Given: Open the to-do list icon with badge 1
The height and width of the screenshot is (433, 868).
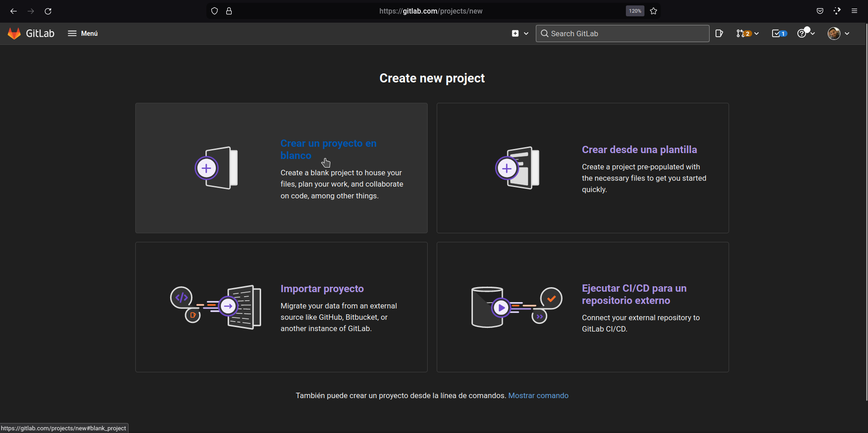Looking at the screenshot, I should point(779,33).
